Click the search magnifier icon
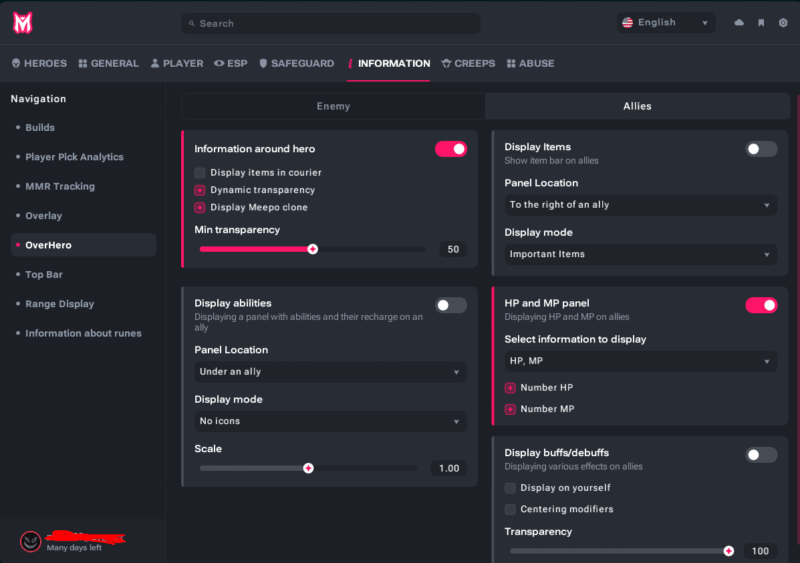The width and height of the screenshot is (800, 563). tap(192, 23)
